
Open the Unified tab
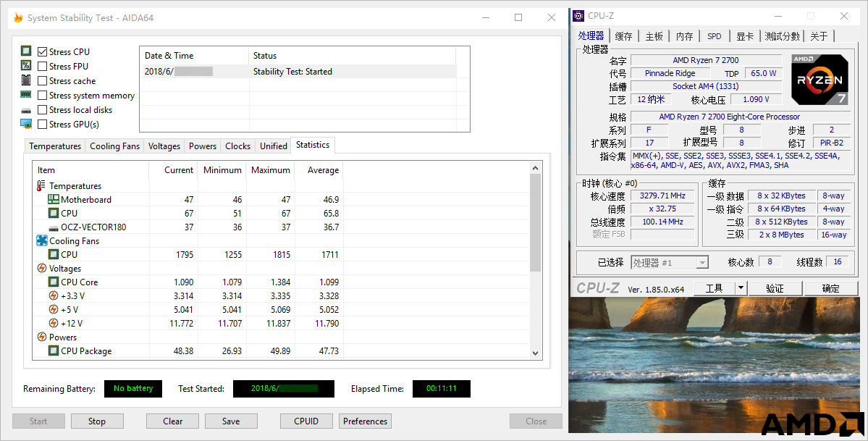click(274, 146)
